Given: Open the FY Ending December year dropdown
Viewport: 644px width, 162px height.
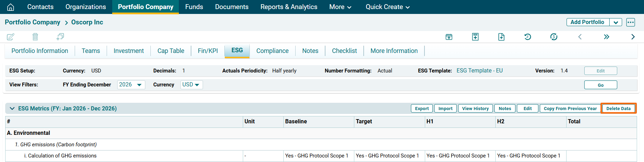Looking at the screenshot, I should point(131,85).
